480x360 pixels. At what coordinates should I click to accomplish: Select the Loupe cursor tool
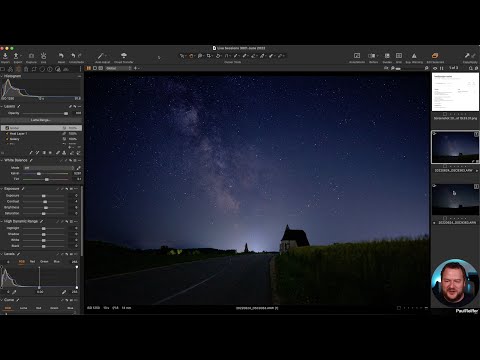pos(200,56)
